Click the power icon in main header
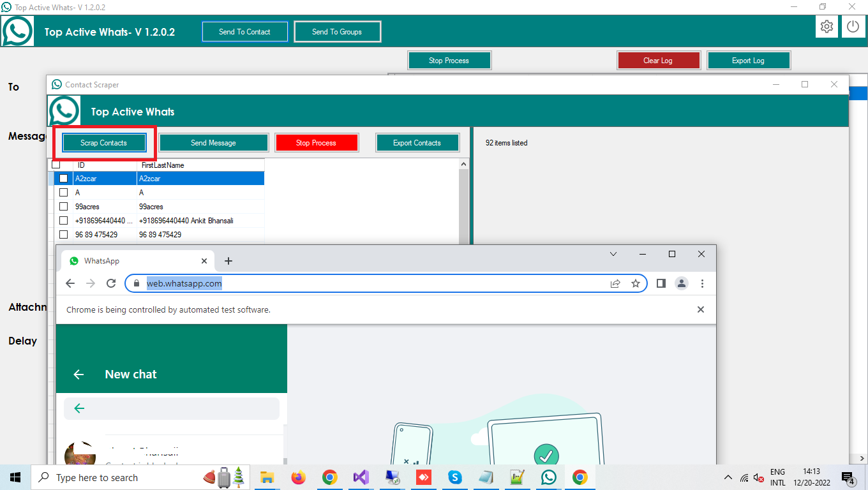This screenshot has width=868, height=490. 853,27
